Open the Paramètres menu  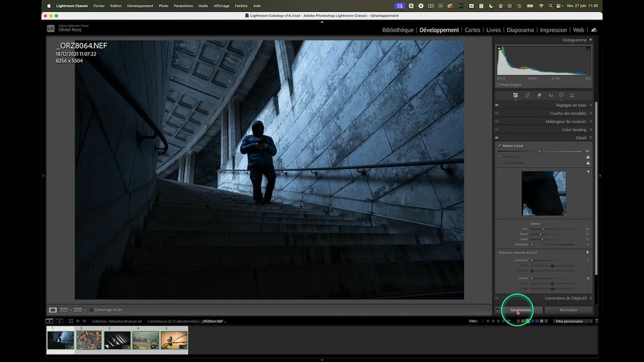point(183,6)
